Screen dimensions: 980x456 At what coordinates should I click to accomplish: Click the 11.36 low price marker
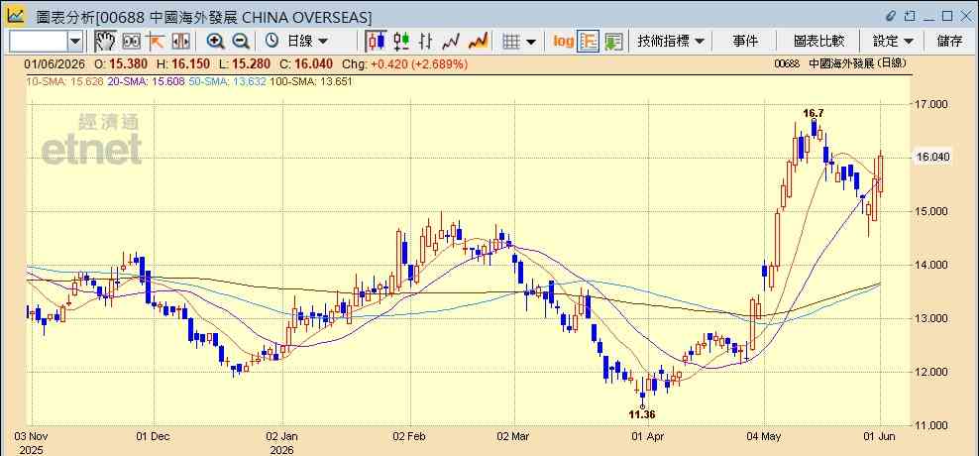pos(641,414)
